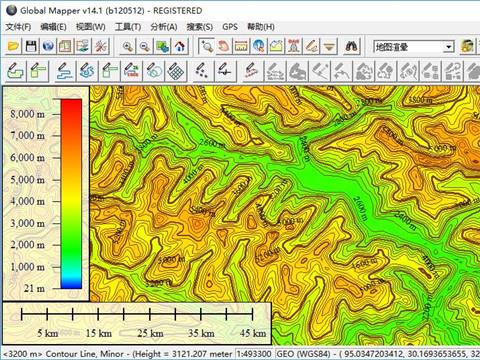Viewport: 480px width, 360px height.
Task: Select the Feature Info tool icon
Action: tap(259, 46)
